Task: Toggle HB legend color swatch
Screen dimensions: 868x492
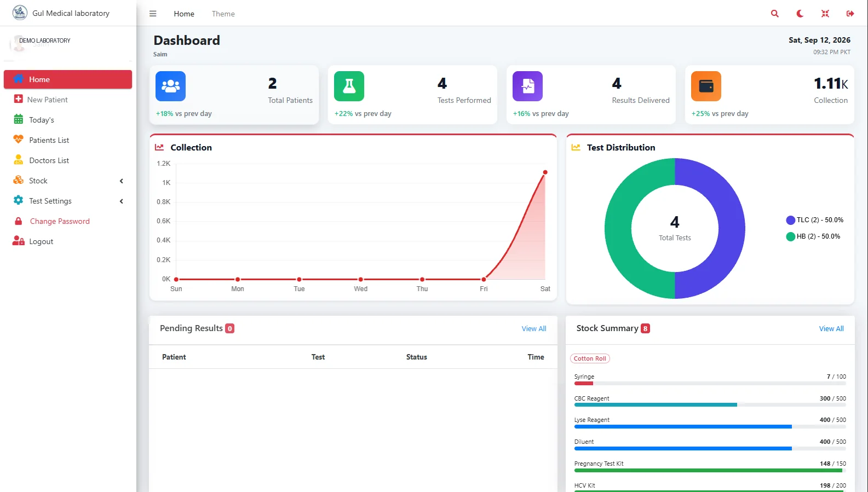Action: (x=790, y=236)
